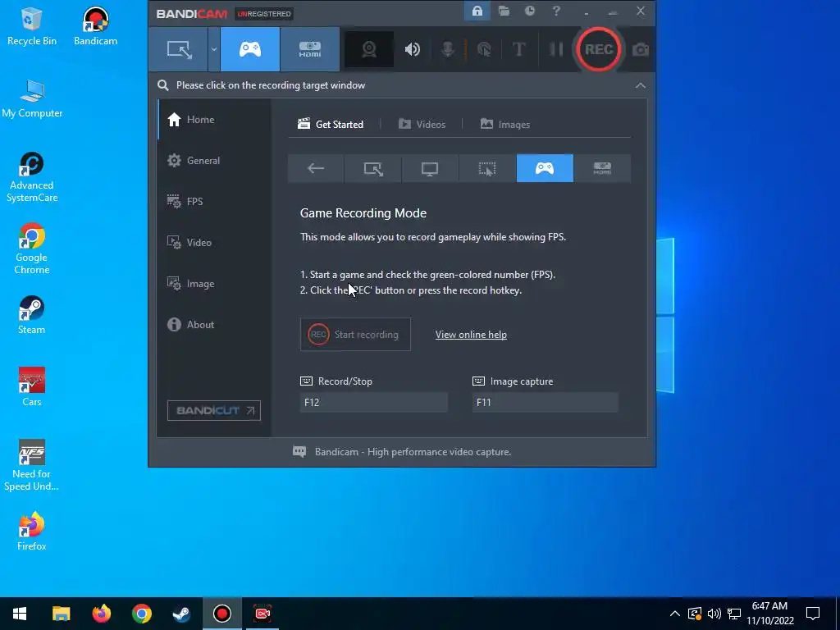Click the camera screenshot icon
Image resolution: width=840 pixels, height=630 pixels.
coord(641,50)
